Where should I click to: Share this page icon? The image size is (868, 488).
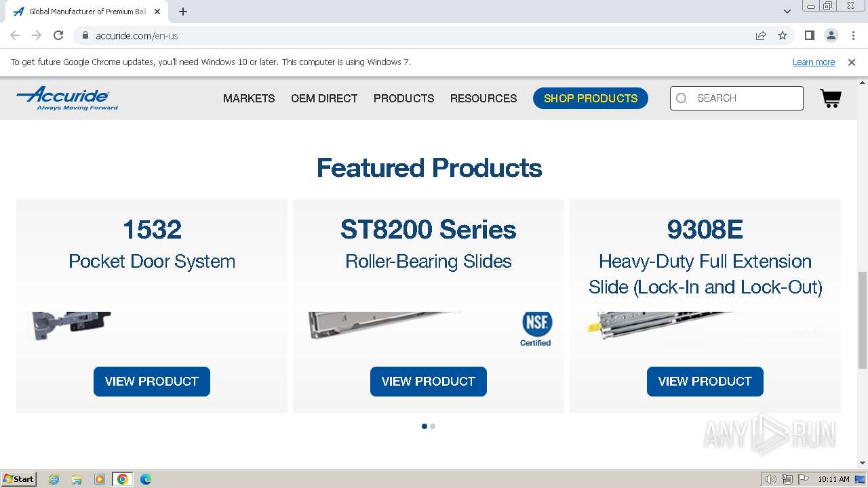coord(761,35)
